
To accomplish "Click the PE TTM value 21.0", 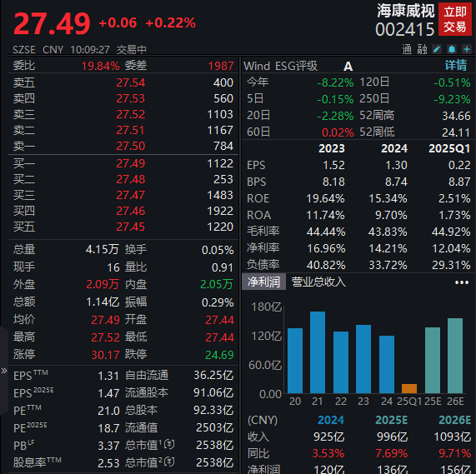I will tap(108, 411).
